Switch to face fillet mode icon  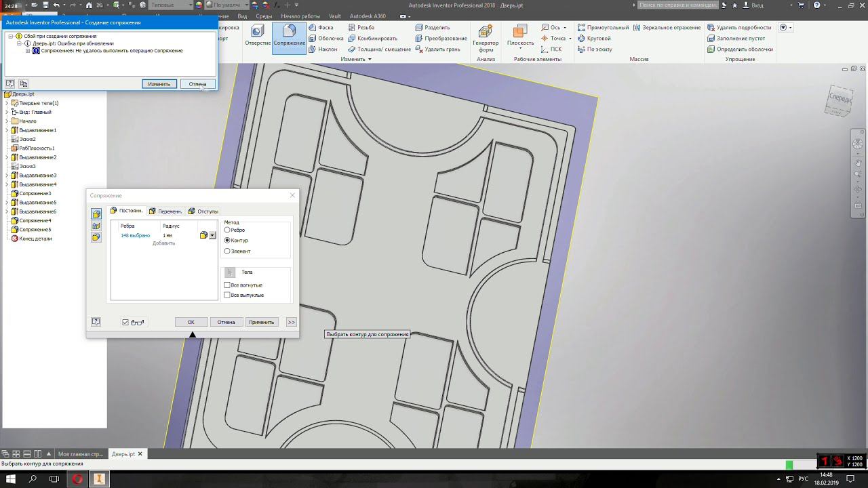click(x=96, y=226)
